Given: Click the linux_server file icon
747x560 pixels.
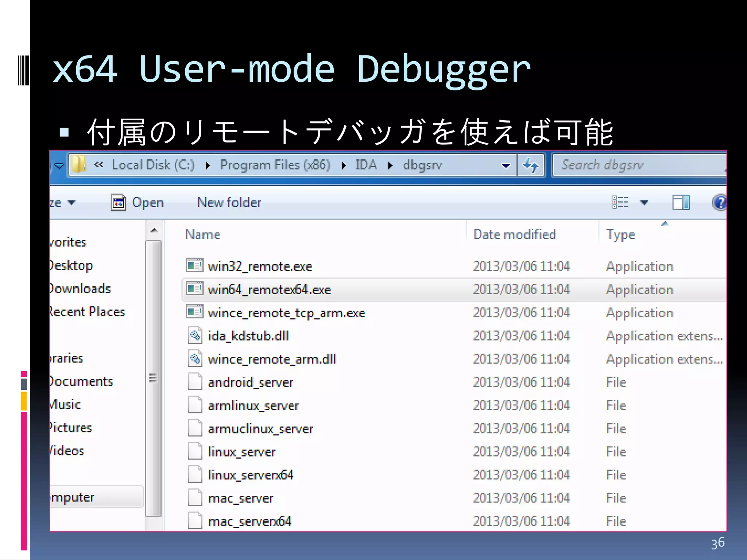Looking at the screenshot, I should pos(195,451).
